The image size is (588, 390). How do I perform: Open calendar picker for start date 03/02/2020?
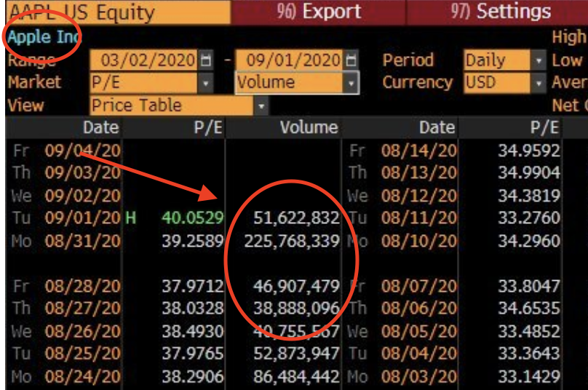(206, 60)
